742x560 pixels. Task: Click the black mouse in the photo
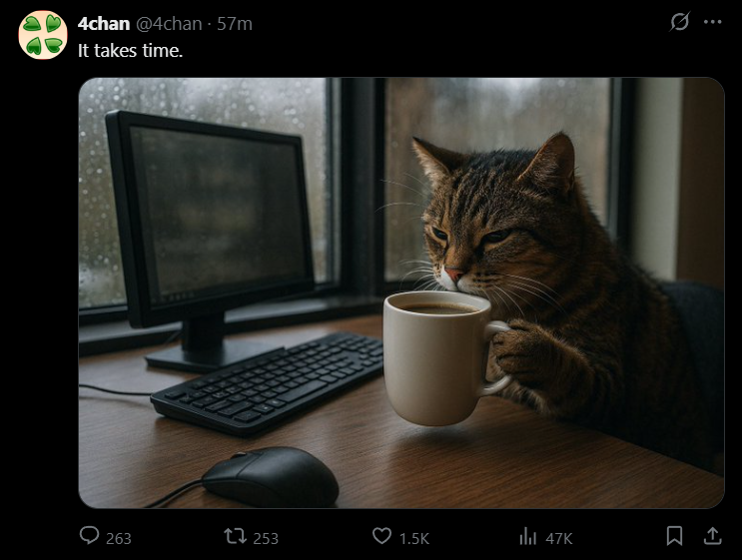[271, 476]
